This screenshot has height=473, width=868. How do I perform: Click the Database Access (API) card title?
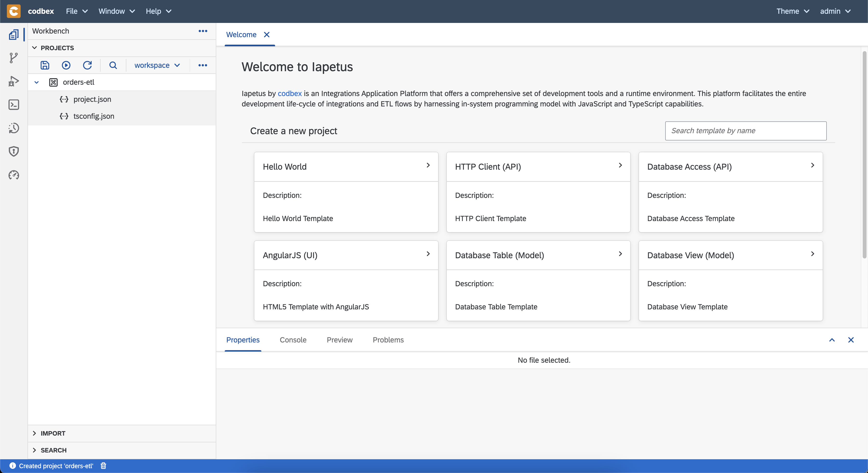tap(689, 167)
